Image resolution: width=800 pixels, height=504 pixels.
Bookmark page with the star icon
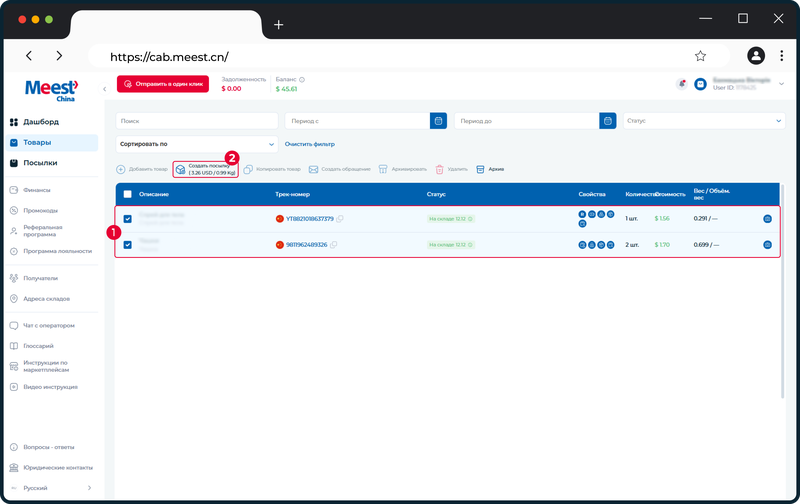[x=701, y=56]
